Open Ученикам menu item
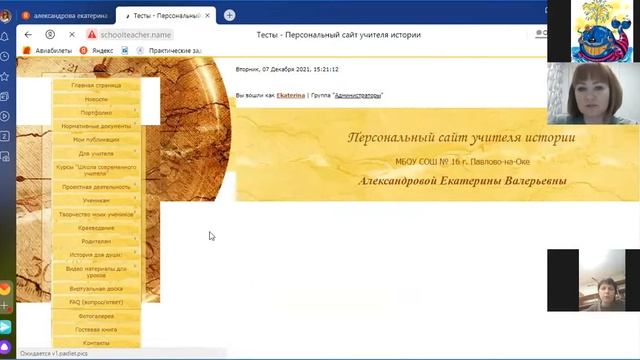 (x=96, y=200)
